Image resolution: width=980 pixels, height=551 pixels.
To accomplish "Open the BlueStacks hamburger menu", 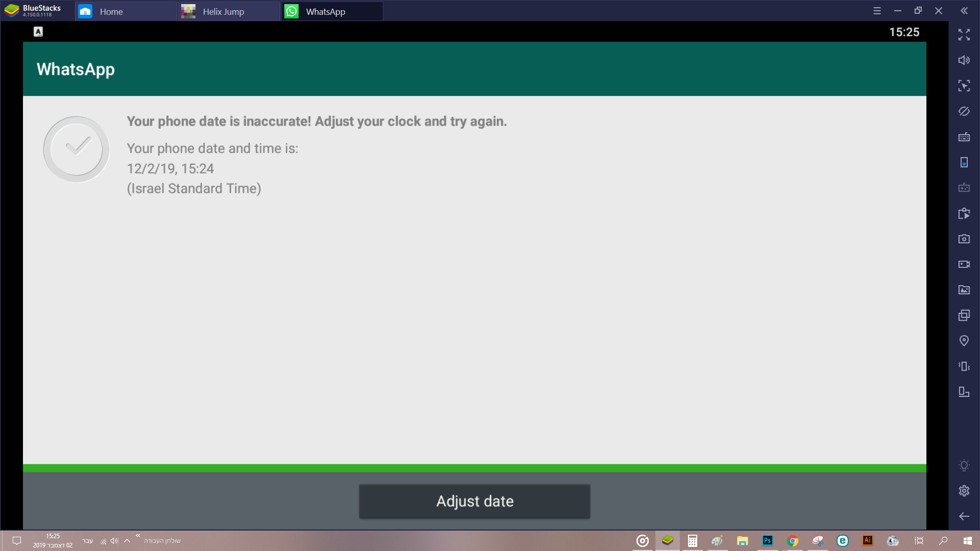I will [x=877, y=11].
